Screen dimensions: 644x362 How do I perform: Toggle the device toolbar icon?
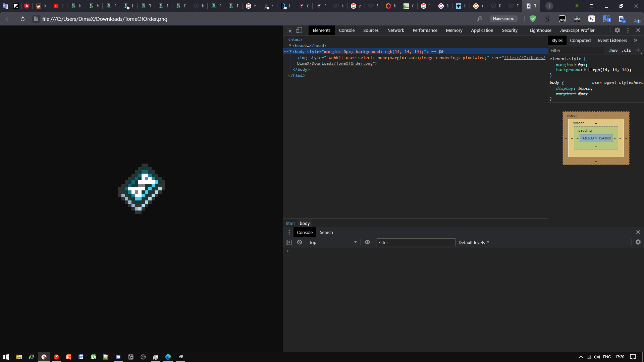coord(299,30)
